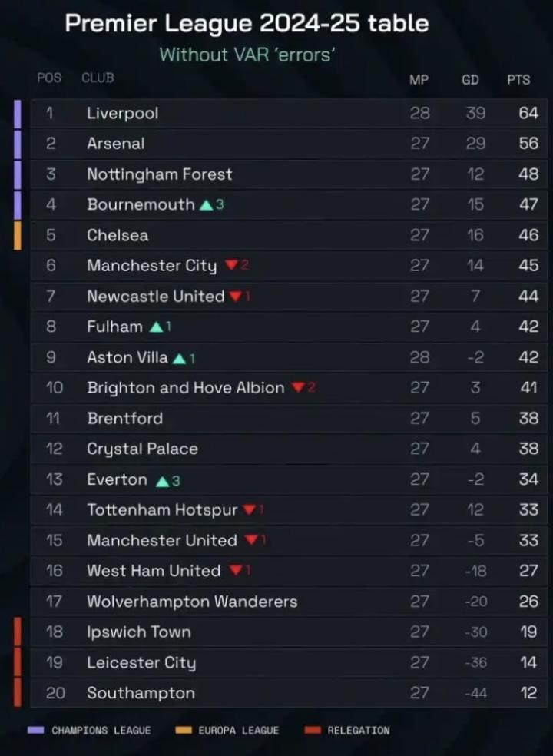
Task: Click the red Relegation legend swatch
Action: tap(313, 731)
